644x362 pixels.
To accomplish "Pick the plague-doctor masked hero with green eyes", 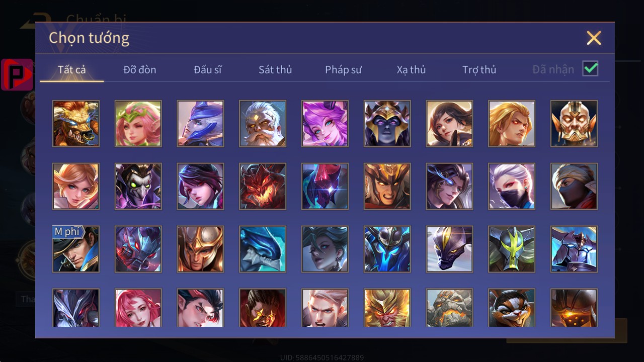I will pos(138,187).
